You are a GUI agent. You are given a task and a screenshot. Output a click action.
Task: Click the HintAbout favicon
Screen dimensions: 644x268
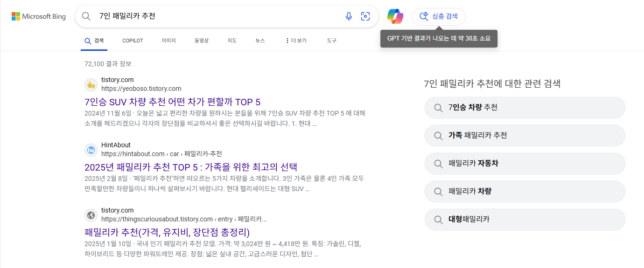(91, 150)
